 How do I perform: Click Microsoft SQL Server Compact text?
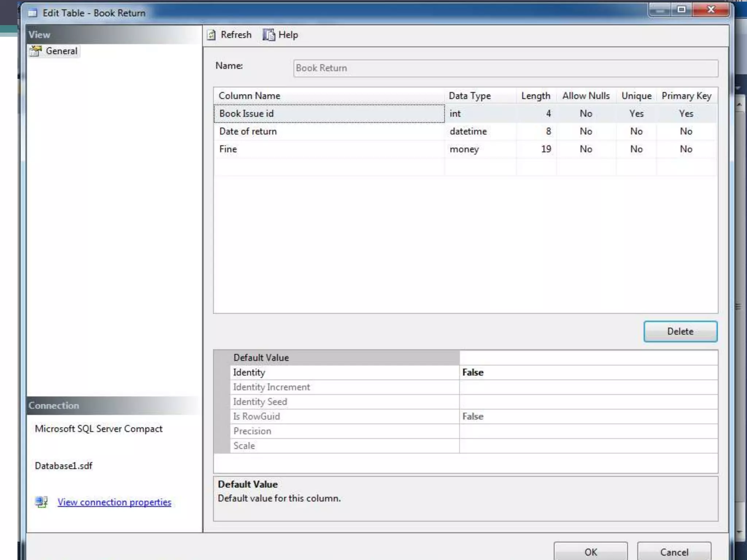click(x=98, y=429)
